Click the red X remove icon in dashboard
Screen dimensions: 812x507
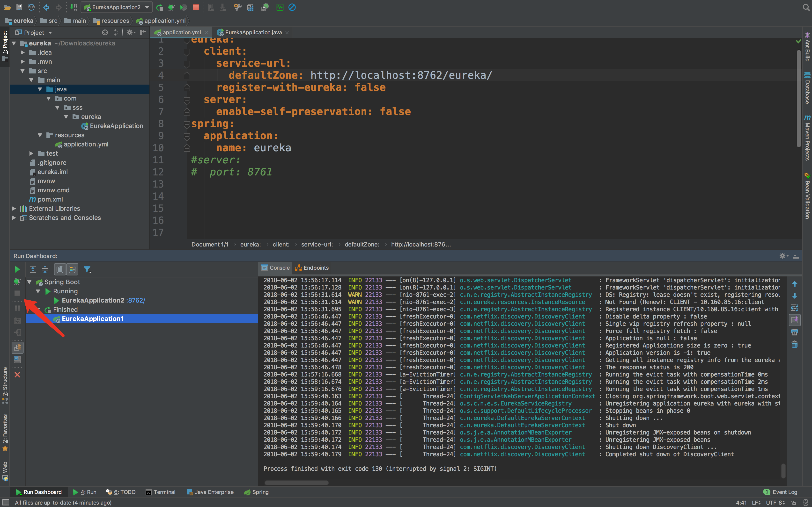17,375
